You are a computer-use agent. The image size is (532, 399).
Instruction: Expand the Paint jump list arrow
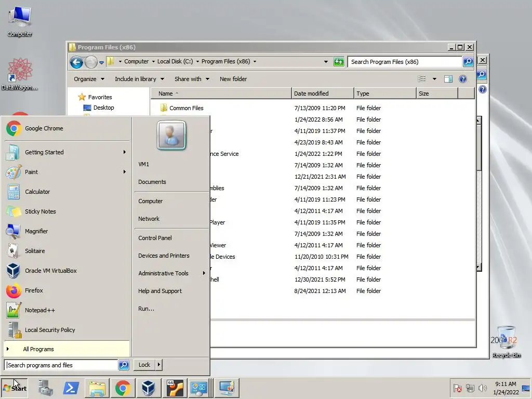[x=125, y=172]
